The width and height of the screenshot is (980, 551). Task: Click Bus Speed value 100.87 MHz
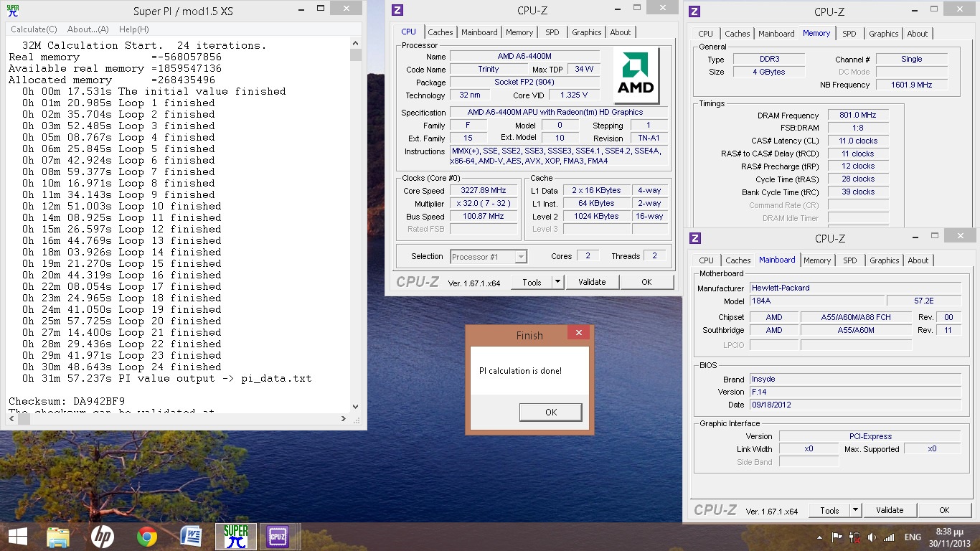pyautogui.click(x=484, y=216)
